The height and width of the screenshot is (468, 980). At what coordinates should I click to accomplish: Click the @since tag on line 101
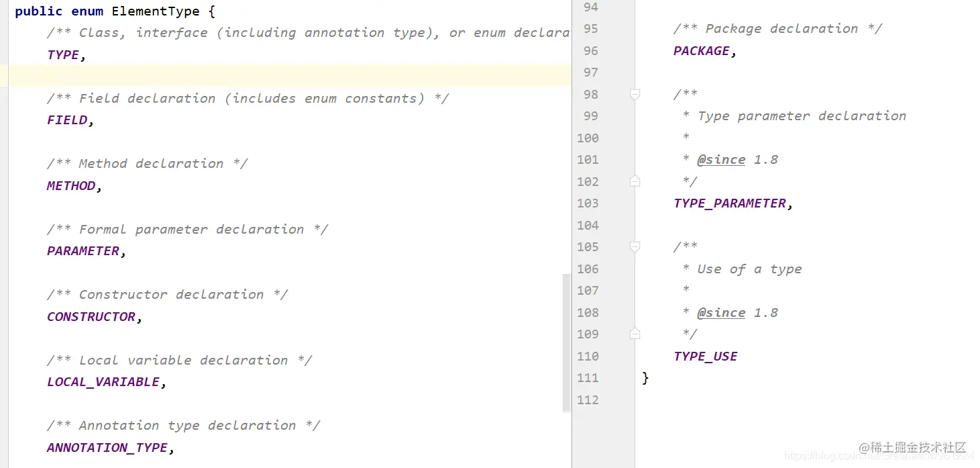[721, 160]
